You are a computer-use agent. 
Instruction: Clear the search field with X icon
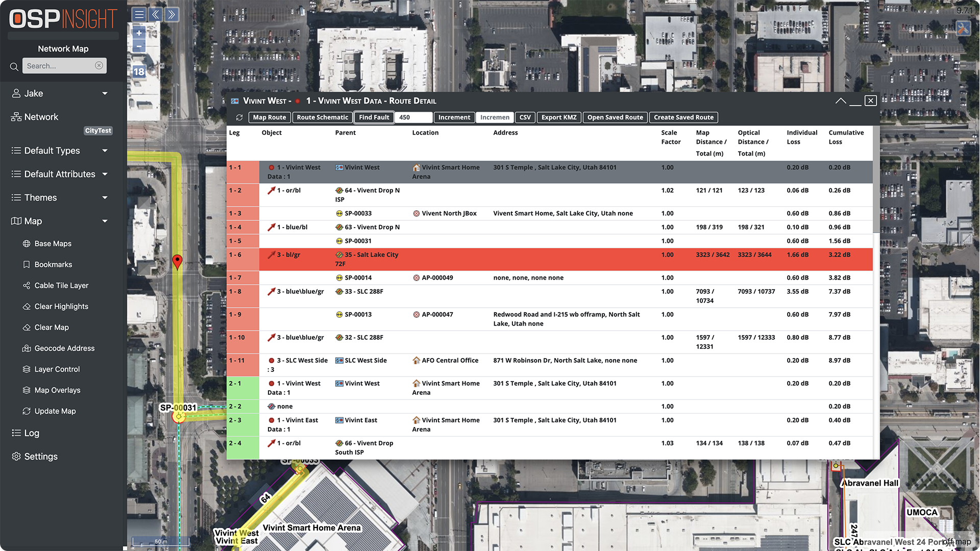(99, 65)
